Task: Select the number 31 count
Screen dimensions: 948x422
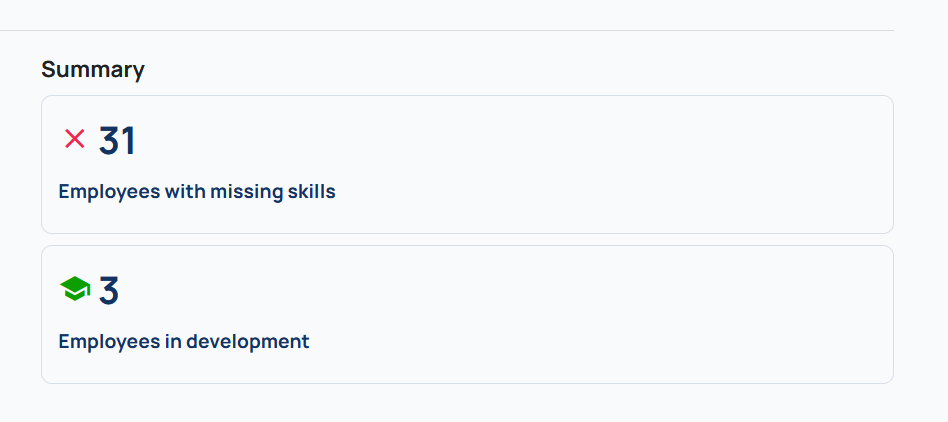Action: (117, 140)
